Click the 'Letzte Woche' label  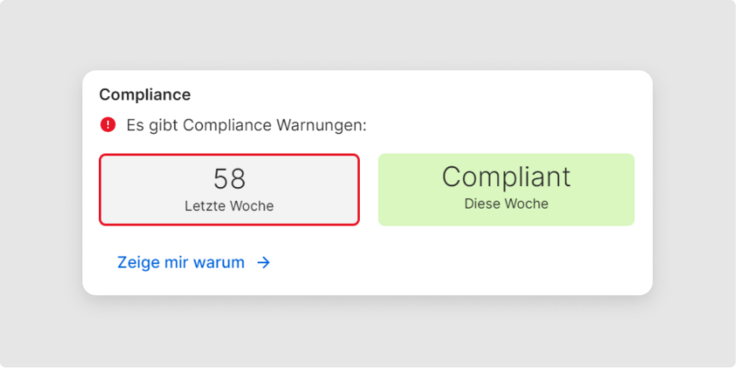(x=229, y=206)
